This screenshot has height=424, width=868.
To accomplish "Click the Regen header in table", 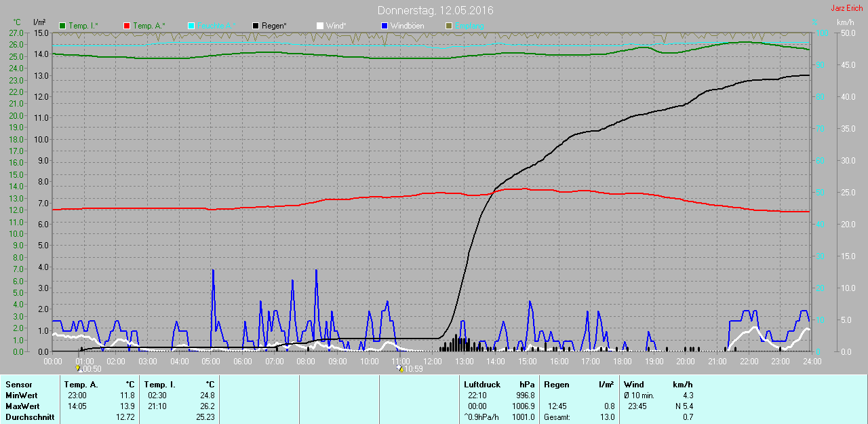I will [557, 385].
